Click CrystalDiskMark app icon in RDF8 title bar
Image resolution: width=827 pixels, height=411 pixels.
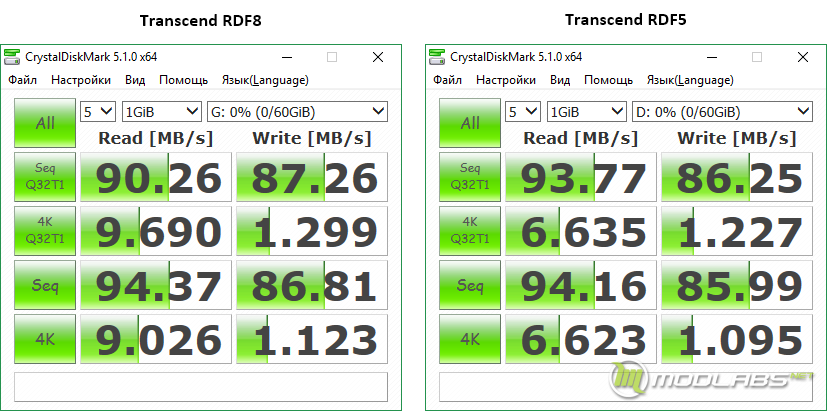click(x=12, y=57)
